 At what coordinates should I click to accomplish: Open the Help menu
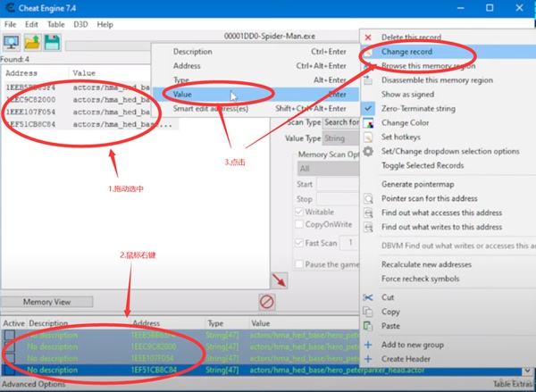[105, 24]
